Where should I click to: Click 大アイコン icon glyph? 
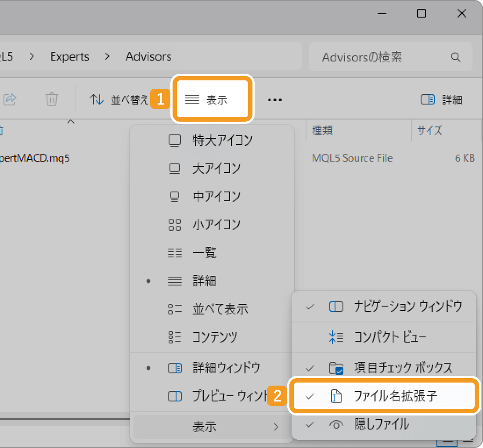click(x=175, y=169)
